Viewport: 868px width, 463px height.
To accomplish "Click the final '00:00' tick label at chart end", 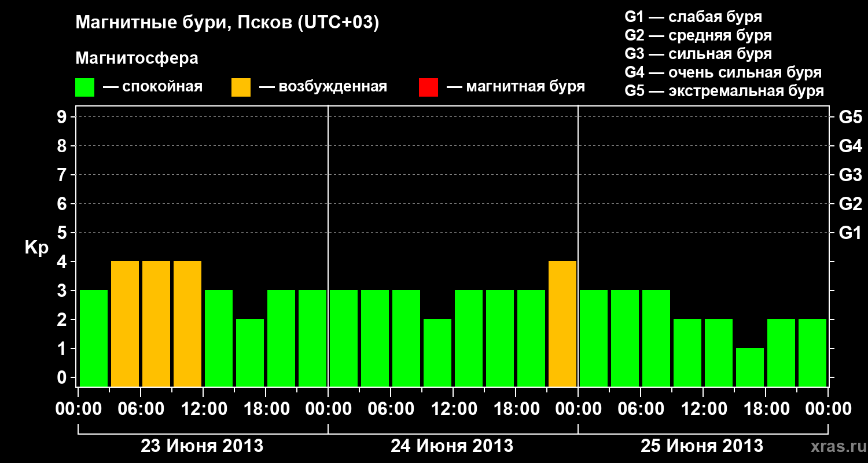I will (828, 409).
